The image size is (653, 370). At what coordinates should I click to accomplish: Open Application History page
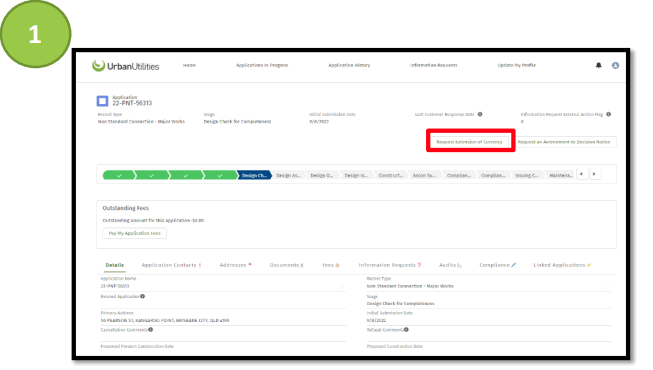(349, 65)
